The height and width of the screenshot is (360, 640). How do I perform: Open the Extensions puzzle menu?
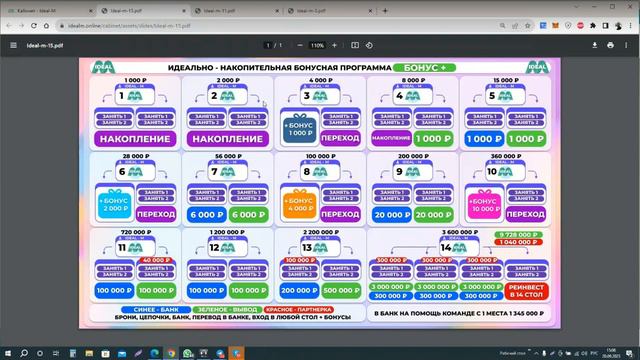[x=593, y=26]
